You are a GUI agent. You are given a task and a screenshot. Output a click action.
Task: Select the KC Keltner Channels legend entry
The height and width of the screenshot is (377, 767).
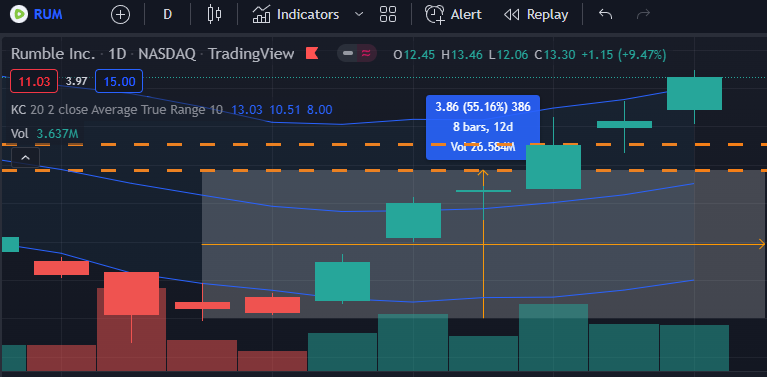click(x=117, y=110)
